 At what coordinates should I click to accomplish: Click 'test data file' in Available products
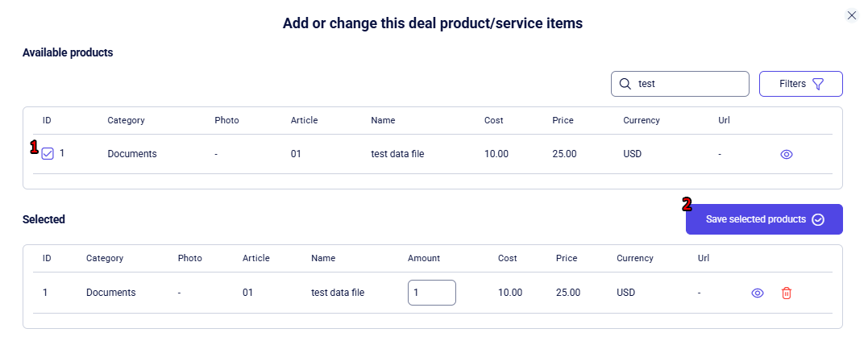click(x=397, y=154)
